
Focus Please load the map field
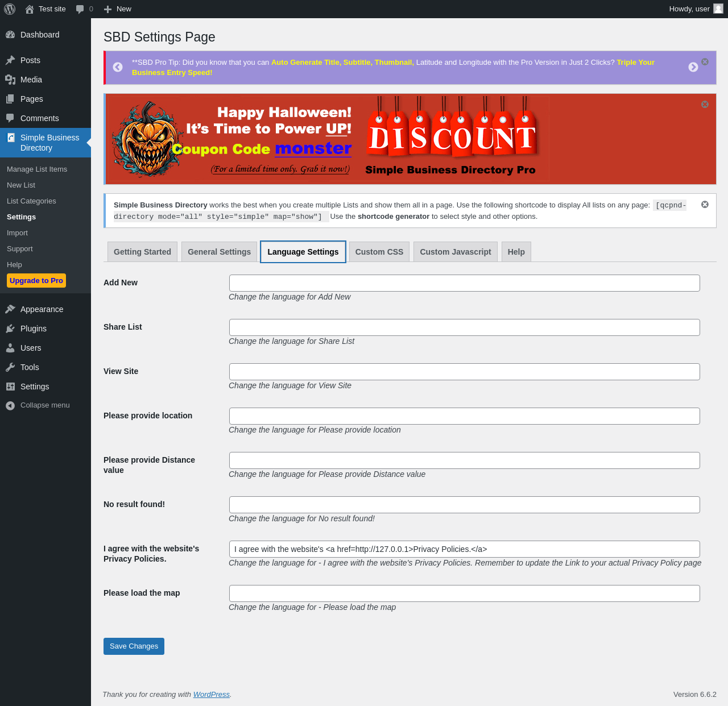click(x=465, y=593)
